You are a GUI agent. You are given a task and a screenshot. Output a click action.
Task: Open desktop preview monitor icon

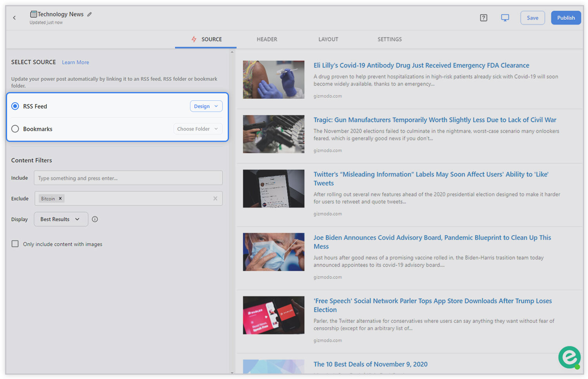[505, 18]
